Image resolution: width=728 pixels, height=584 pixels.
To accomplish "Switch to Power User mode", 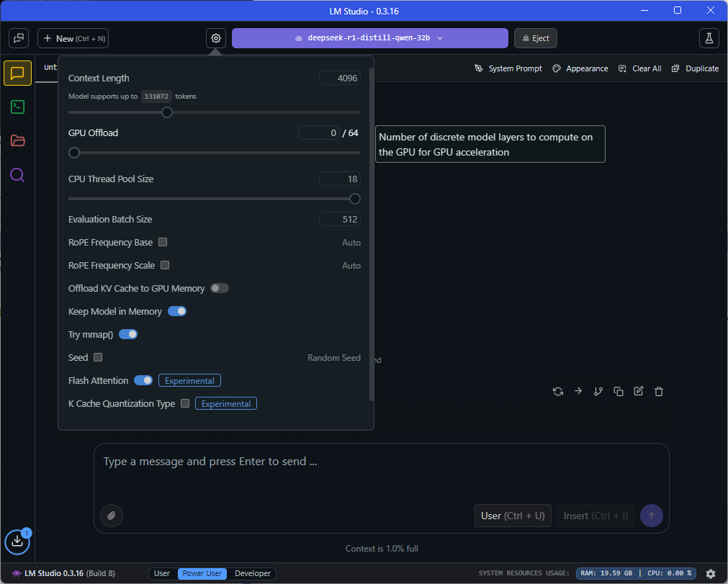I will [202, 573].
